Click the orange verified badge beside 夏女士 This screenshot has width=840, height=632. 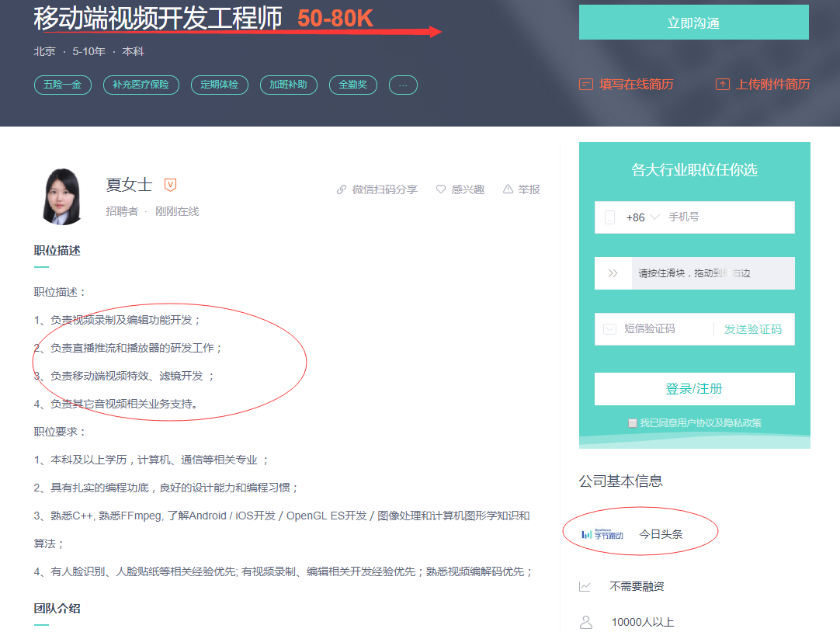tap(170, 185)
